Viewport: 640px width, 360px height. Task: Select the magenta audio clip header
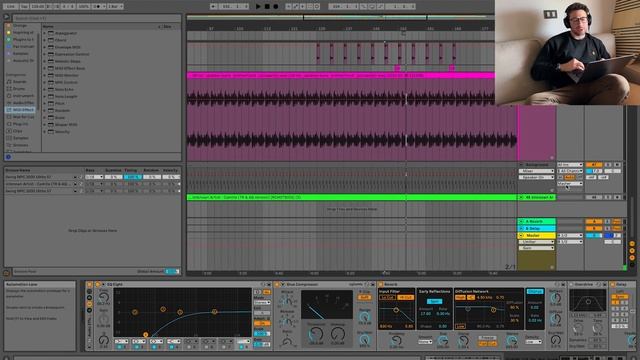[340, 76]
